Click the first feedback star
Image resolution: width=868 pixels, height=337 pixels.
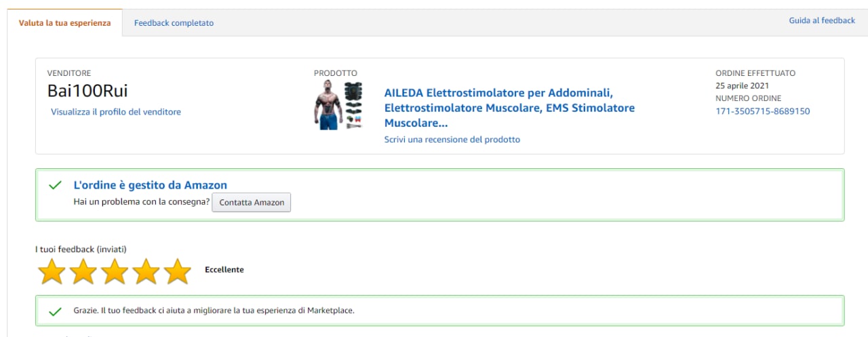[52, 271]
